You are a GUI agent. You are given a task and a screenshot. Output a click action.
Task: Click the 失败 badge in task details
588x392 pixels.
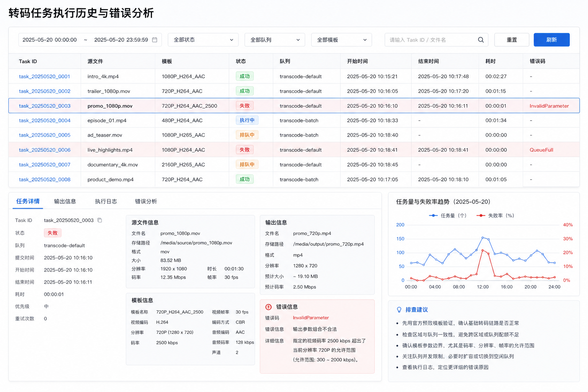tap(52, 233)
